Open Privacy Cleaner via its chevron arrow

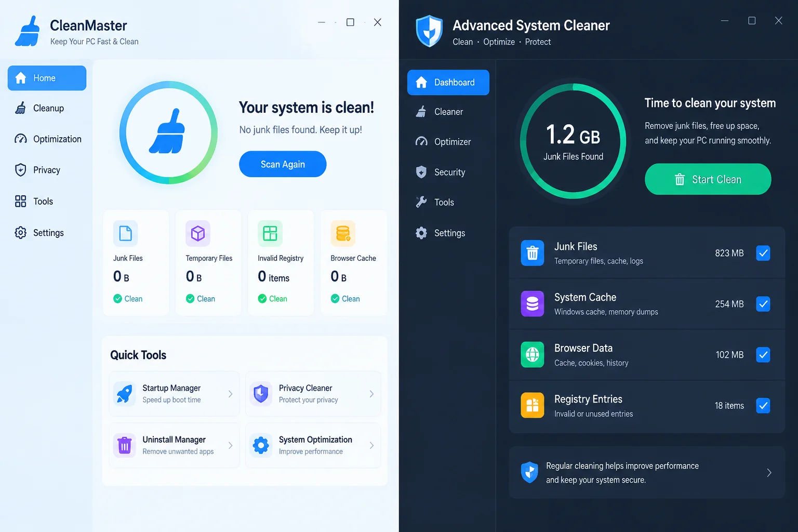[x=371, y=394]
